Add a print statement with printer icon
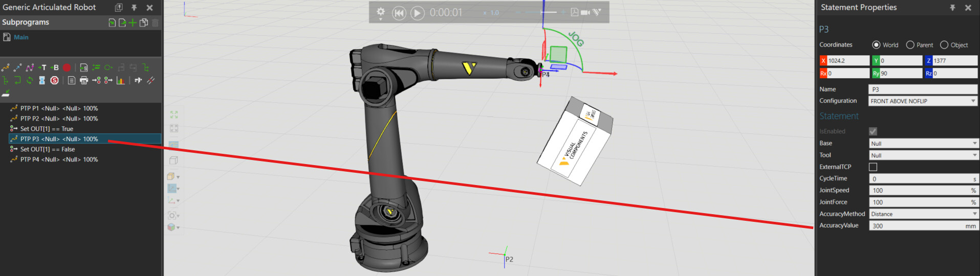Viewport: 980px width, 276px height. point(84,80)
